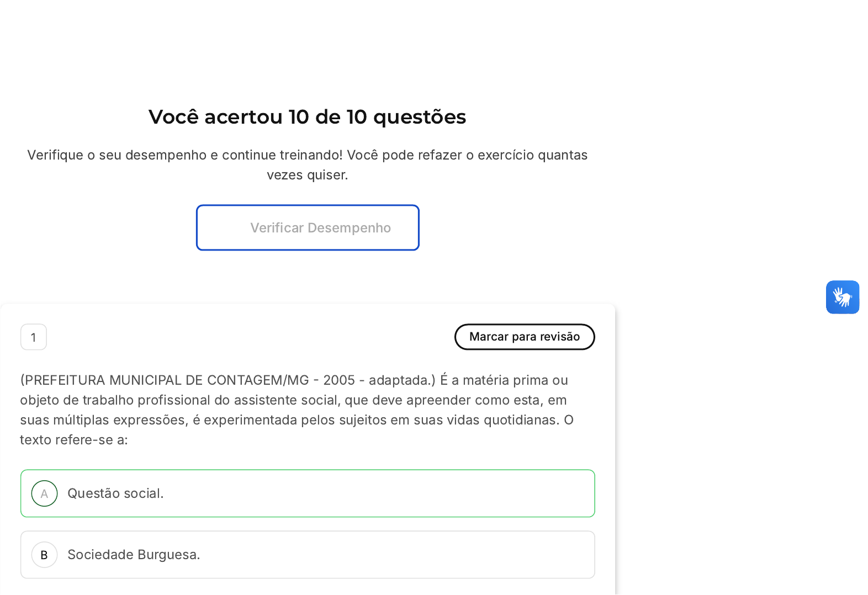Select the option B letter circle
The image size is (868, 595).
click(x=45, y=555)
